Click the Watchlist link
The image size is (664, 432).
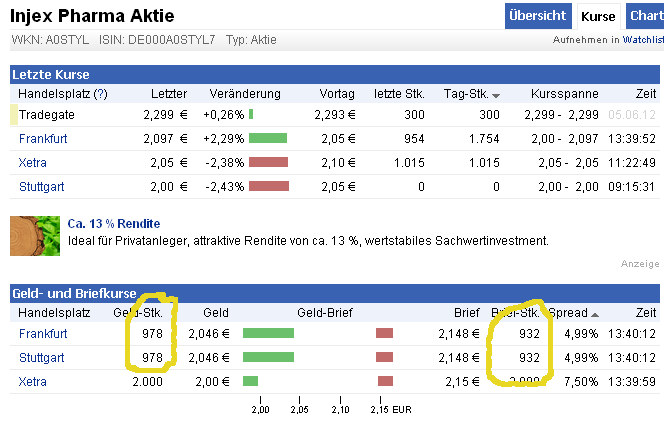point(643,40)
